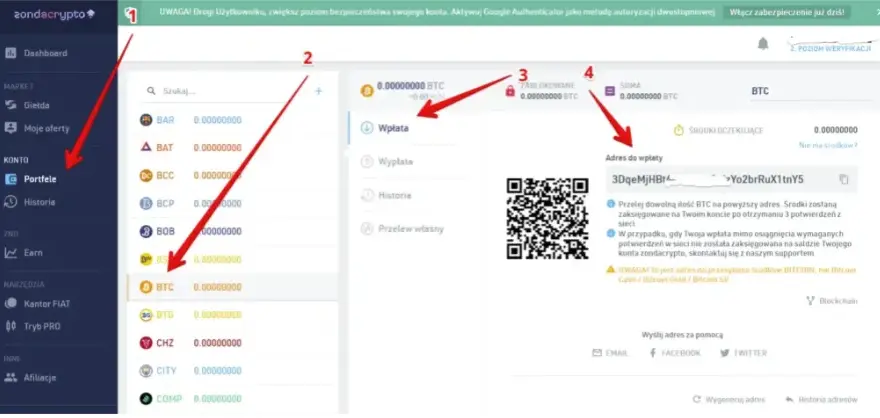Share address via FACEBOOK
This screenshot has height=418, width=880.
point(675,353)
